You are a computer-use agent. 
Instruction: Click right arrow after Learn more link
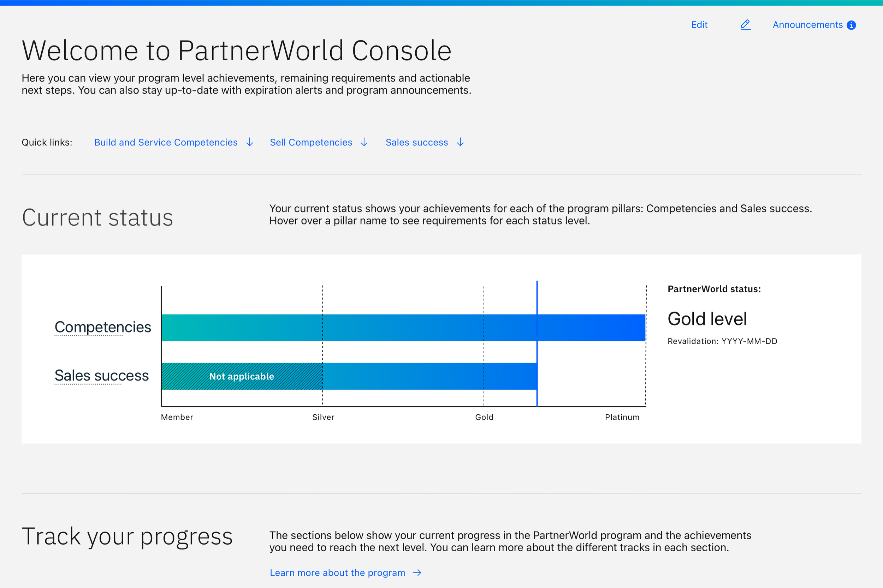click(x=417, y=572)
